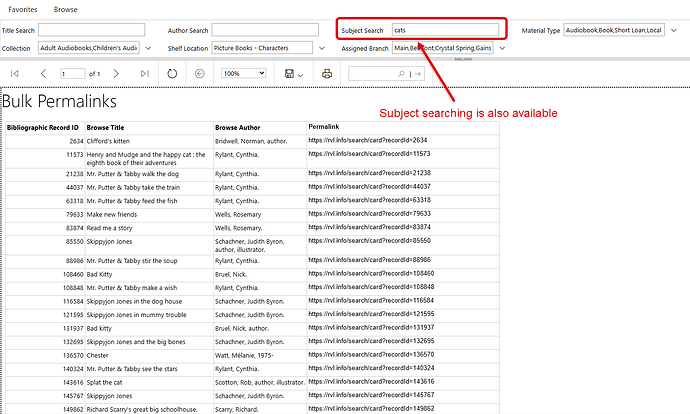Go to previous report page
690x414 pixels.
click(43, 73)
